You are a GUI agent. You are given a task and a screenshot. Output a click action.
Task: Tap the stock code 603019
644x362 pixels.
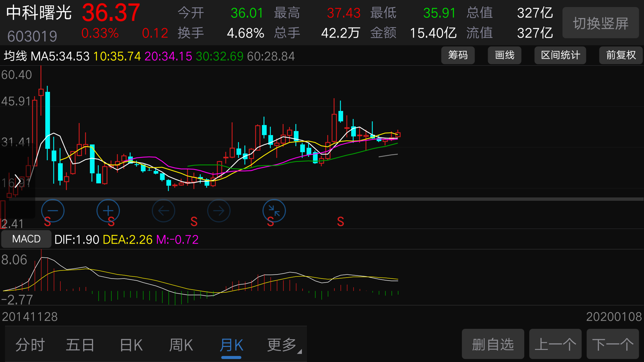pos(32,36)
